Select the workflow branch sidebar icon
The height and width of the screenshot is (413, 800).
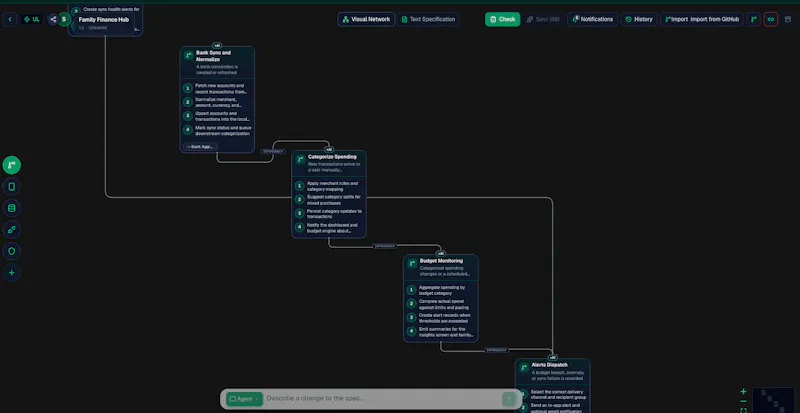point(12,165)
